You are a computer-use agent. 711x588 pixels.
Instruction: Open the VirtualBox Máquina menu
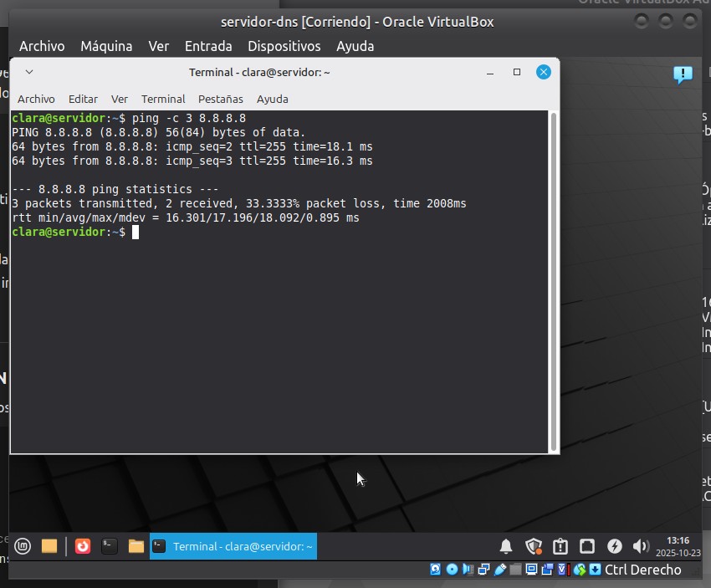click(106, 46)
